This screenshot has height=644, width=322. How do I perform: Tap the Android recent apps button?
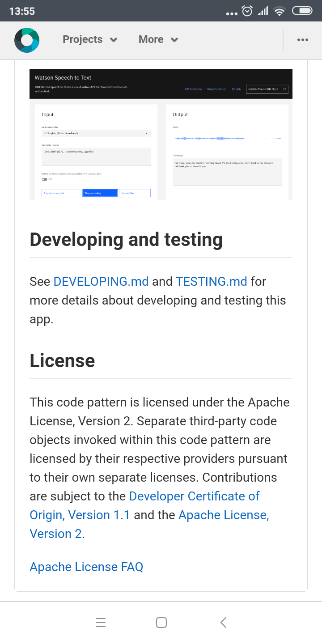(x=101, y=623)
